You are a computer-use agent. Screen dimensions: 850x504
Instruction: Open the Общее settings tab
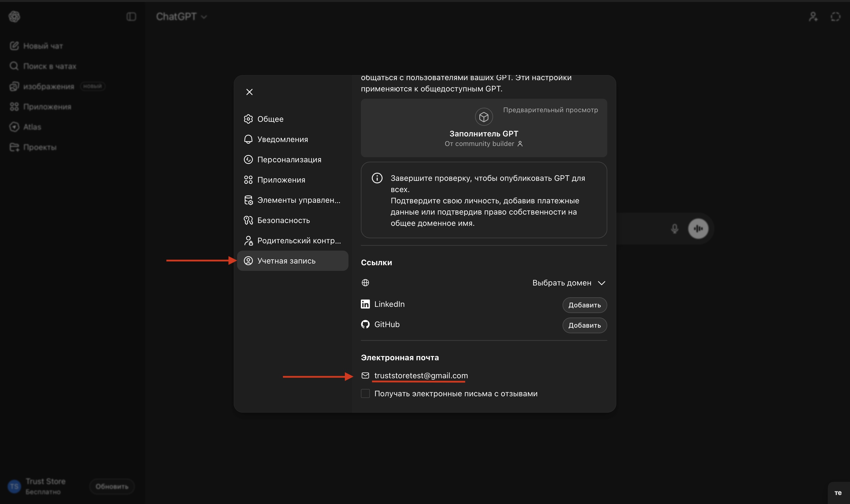(x=270, y=119)
